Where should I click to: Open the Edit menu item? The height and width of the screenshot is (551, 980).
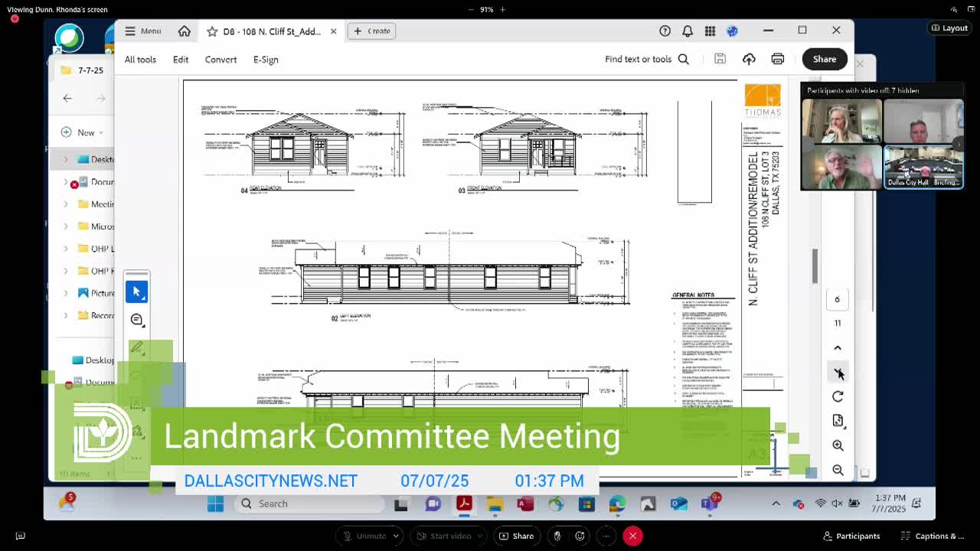coord(181,59)
